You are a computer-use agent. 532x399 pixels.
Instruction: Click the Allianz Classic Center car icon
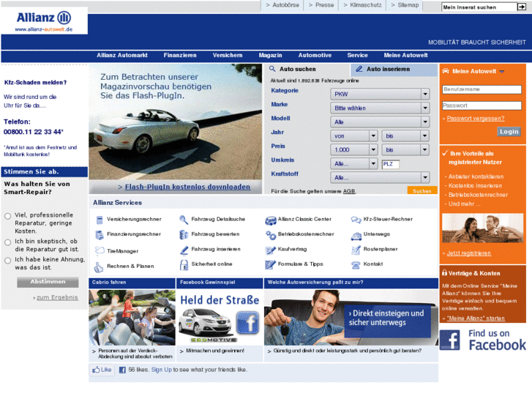(x=271, y=220)
